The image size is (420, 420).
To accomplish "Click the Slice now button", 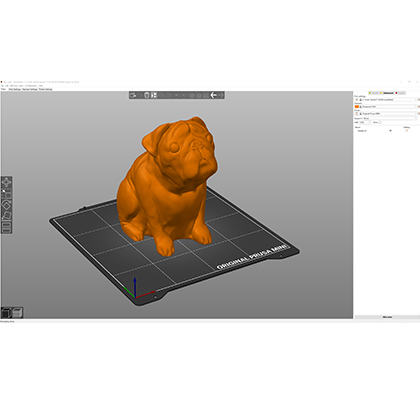I will point(387,317).
